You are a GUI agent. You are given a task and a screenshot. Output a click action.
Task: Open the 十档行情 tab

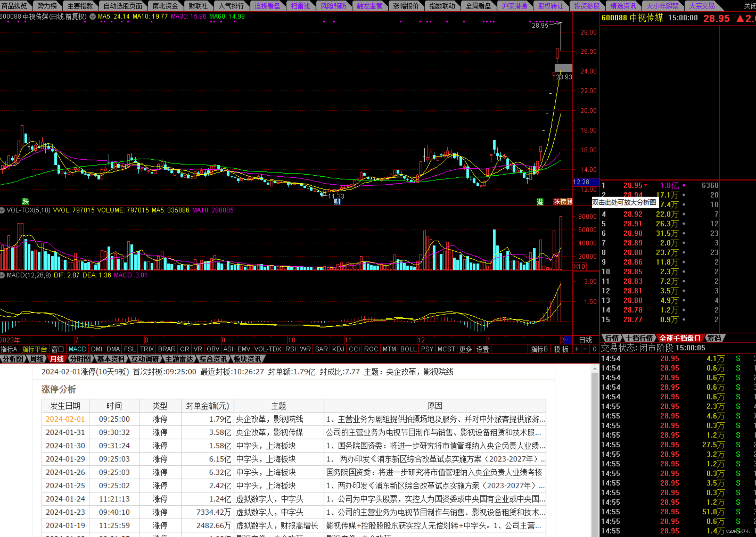tap(639, 338)
